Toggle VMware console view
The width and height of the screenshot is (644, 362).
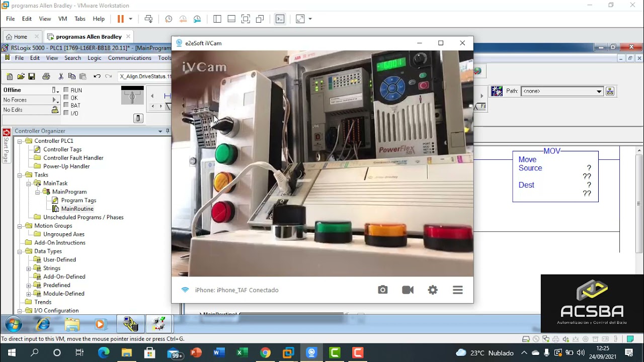pyautogui.click(x=280, y=19)
